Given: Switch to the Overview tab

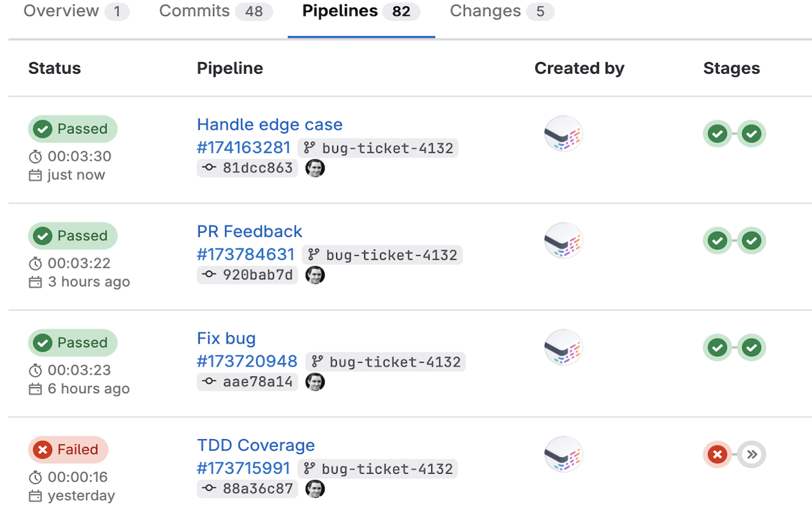Looking at the screenshot, I should click(76, 11).
